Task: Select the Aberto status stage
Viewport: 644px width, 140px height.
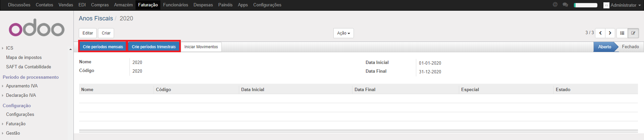Action: tap(604, 47)
